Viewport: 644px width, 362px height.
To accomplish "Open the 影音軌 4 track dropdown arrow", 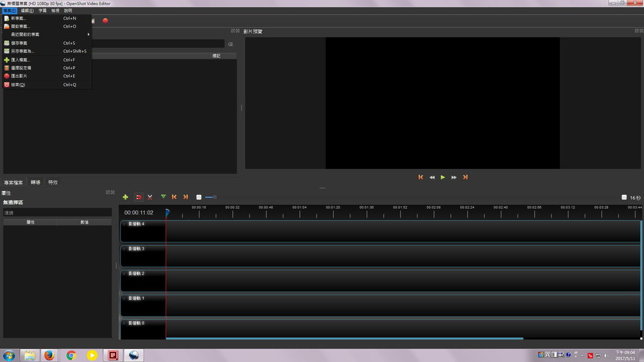I will (125, 224).
